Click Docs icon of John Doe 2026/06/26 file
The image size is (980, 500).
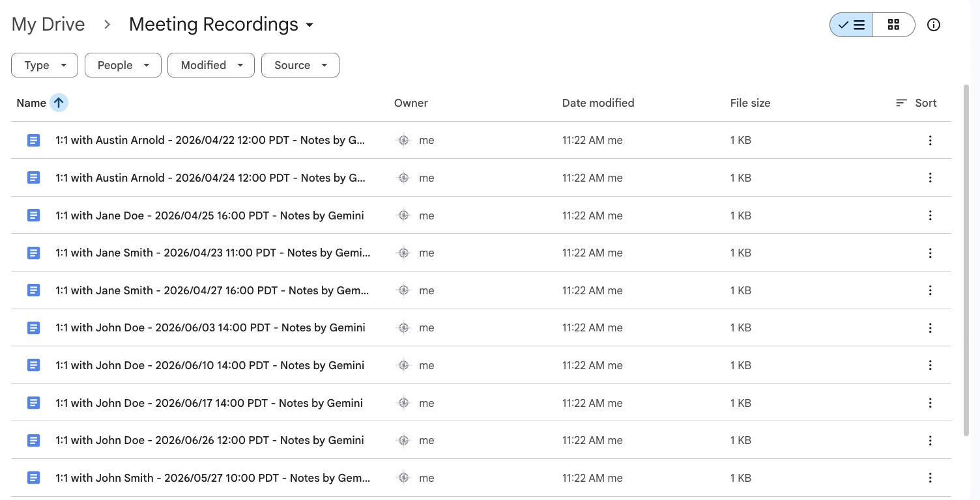[34, 440]
